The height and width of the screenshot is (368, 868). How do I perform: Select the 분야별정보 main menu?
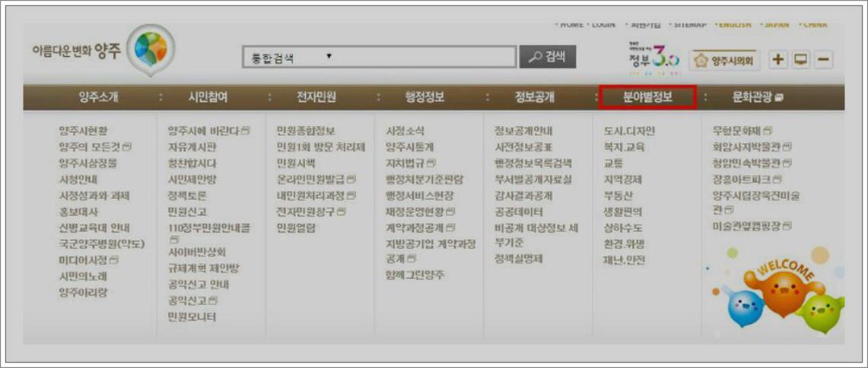(647, 98)
